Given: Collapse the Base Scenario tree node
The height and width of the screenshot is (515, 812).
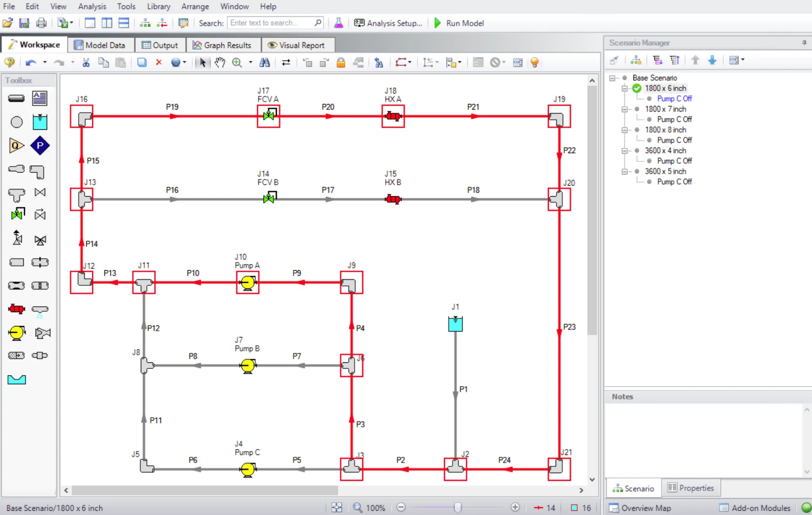Looking at the screenshot, I should click(x=613, y=78).
